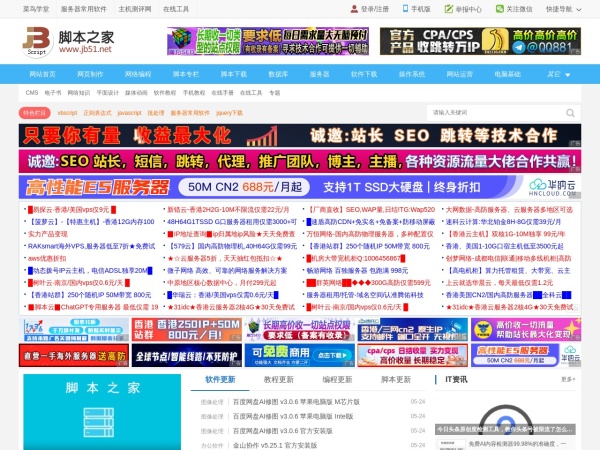This screenshot has width=600, height=450.
Task: Open the 电子书 sub-navigation link
Action: pos(53,93)
